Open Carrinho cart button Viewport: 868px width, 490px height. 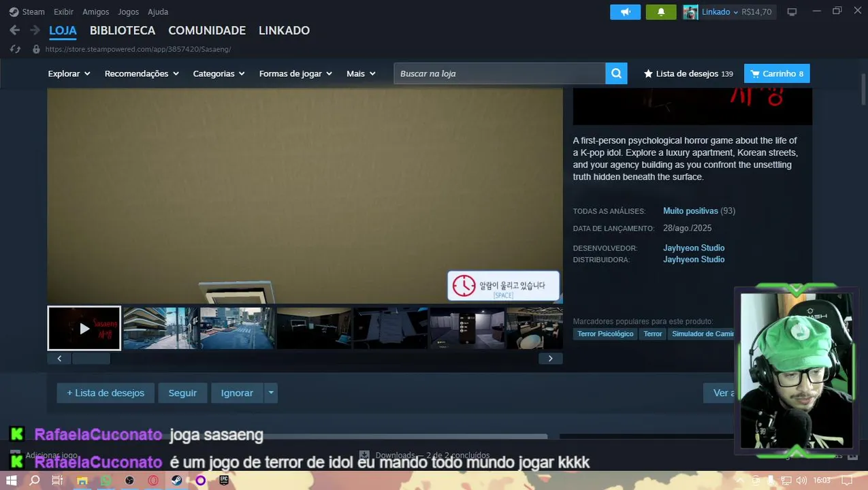coord(777,73)
